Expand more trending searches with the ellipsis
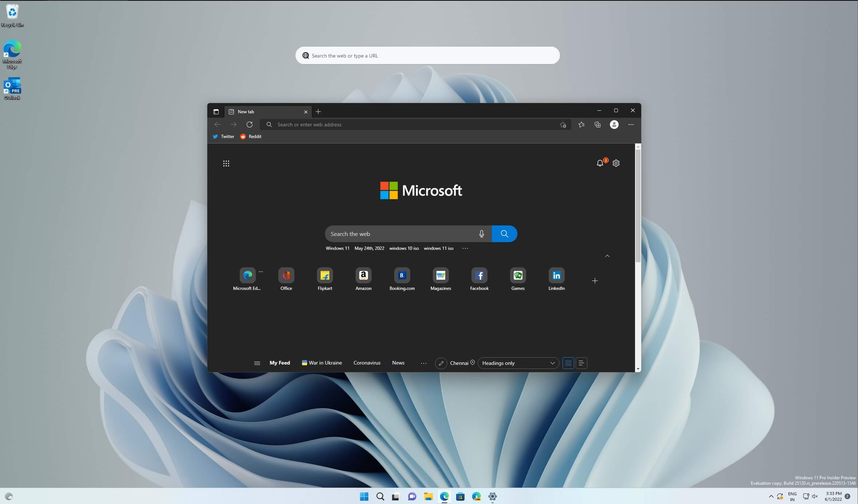 click(x=465, y=248)
